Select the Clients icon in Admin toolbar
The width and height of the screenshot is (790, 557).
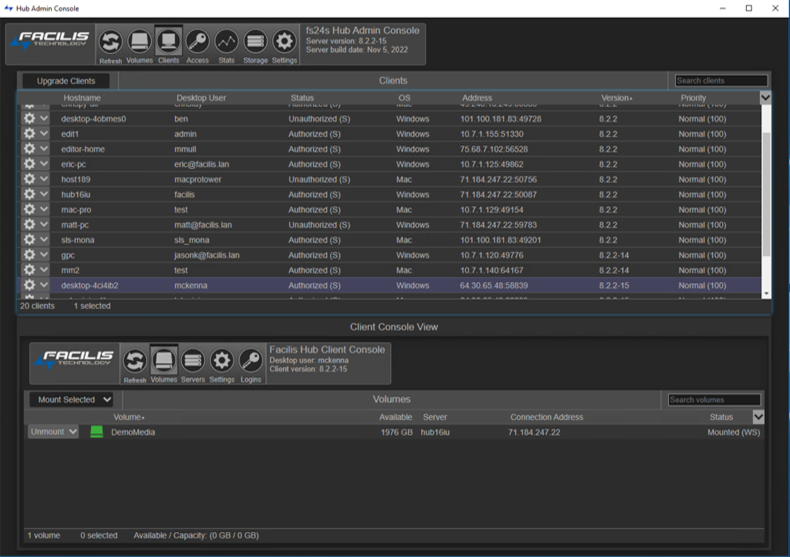click(x=168, y=42)
